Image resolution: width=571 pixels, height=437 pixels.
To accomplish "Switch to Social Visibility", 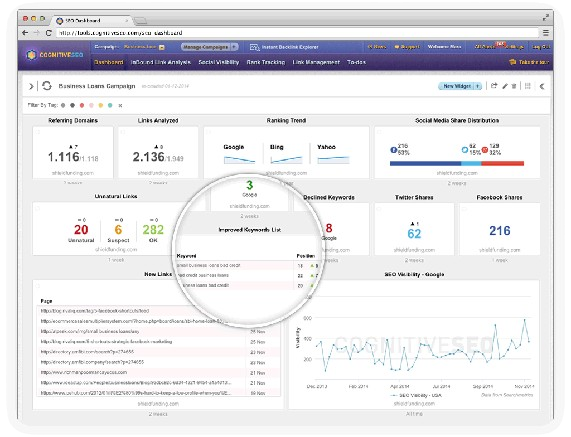I will coord(218,62).
